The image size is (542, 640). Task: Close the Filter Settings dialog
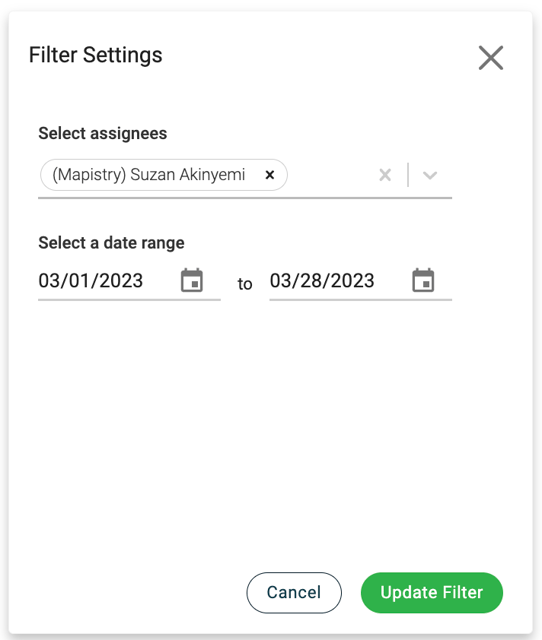[491, 58]
